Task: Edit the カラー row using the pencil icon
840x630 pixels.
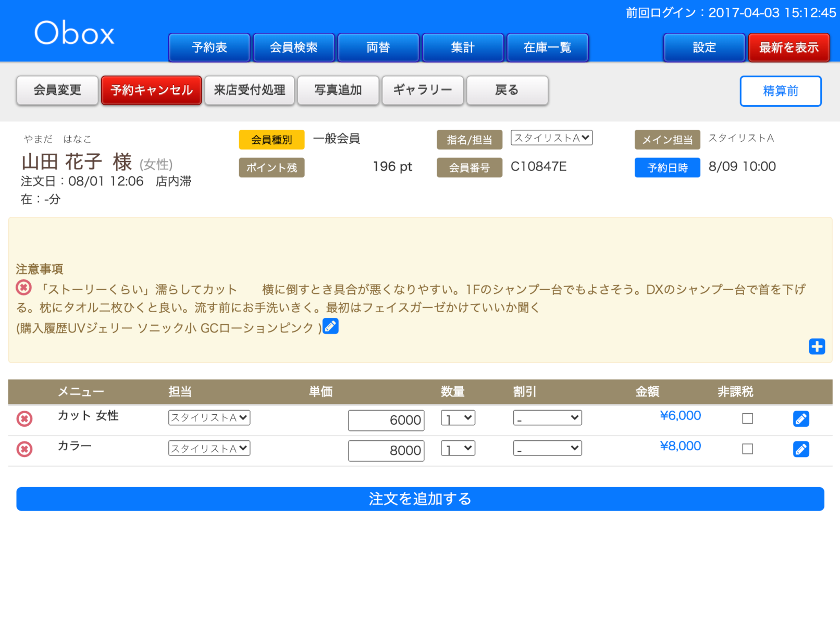Action: (801, 448)
